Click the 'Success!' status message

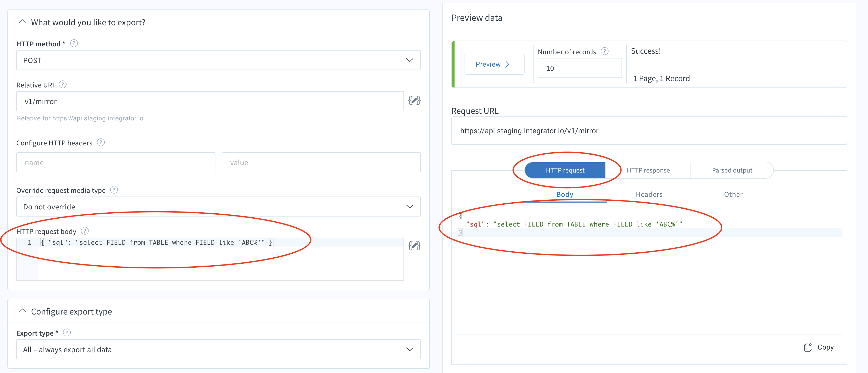pos(646,51)
